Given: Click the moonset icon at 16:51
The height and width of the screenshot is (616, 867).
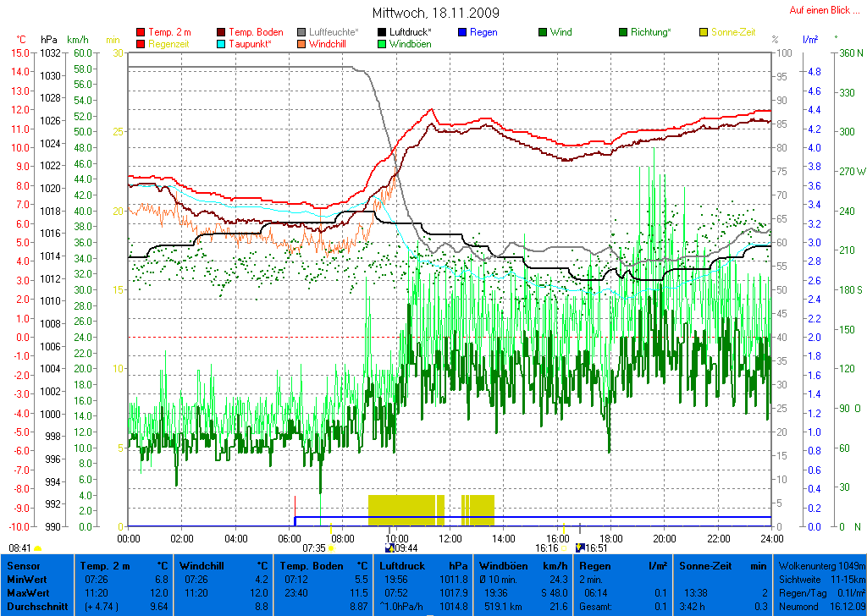Looking at the screenshot, I should (580, 548).
